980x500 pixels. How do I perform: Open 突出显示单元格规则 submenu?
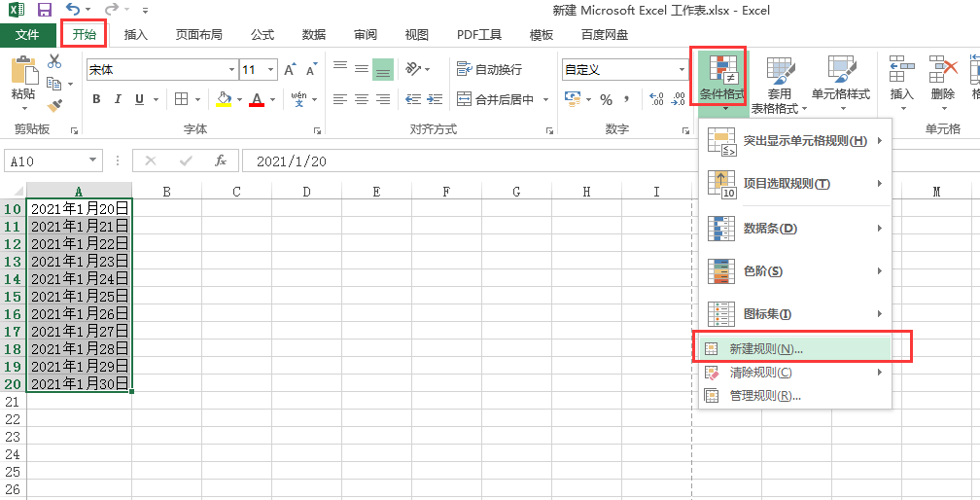(x=795, y=141)
